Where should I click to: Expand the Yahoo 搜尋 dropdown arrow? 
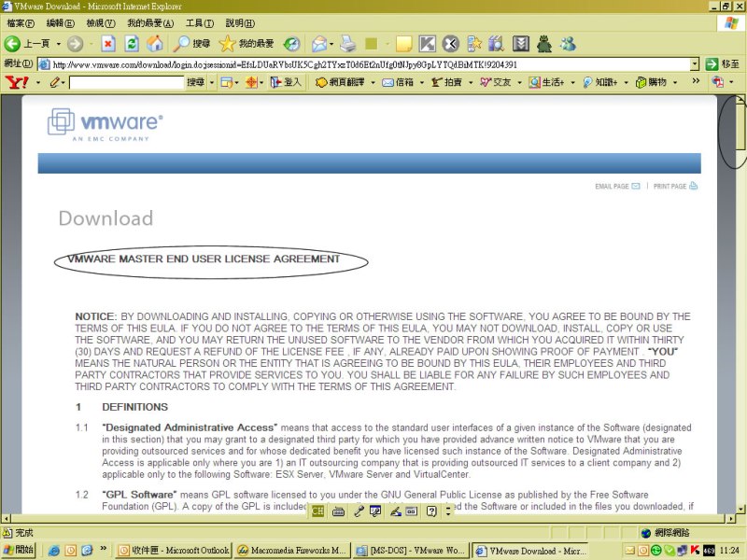(x=212, y=83)
